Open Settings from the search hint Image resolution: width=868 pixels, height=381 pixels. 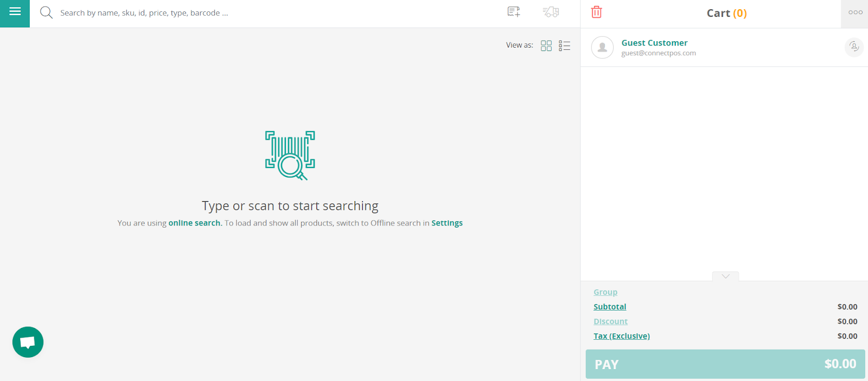447,223
